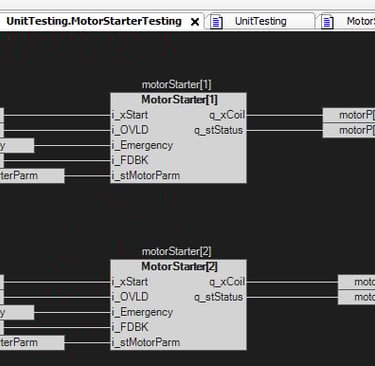375x366 pixels.
Task: Click i_Emergency input pin of MotorStarter[2]
Action: 142,312
